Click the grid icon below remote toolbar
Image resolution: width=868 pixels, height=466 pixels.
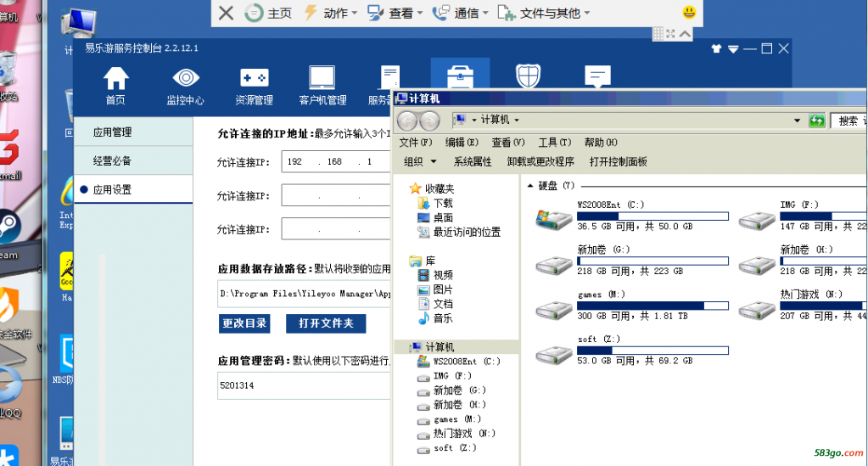(658, 34)
